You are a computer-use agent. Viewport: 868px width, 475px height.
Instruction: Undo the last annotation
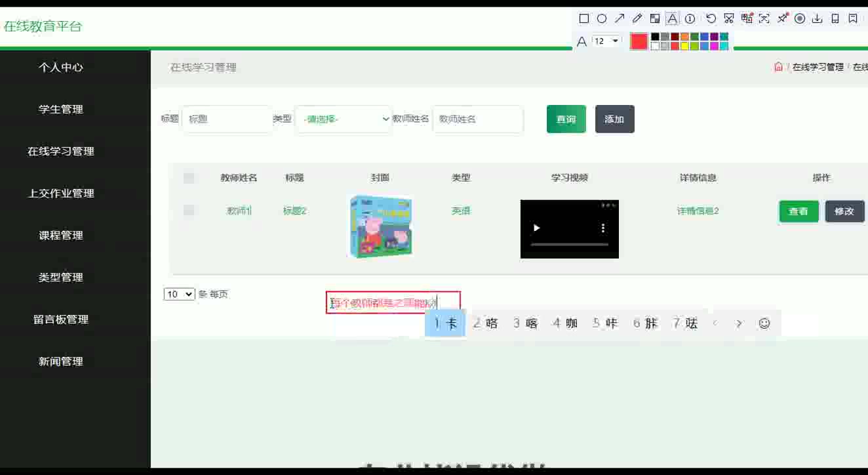711,18
